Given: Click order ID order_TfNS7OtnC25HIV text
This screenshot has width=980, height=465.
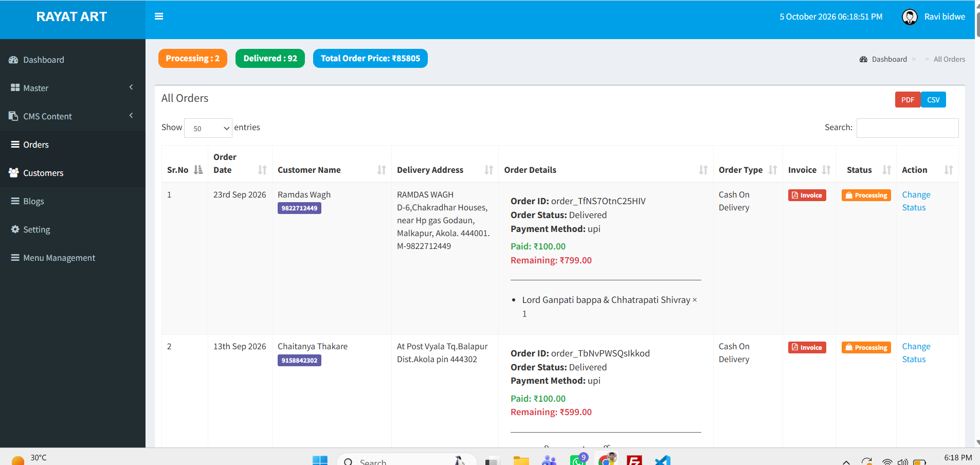Looking at the screenshot, I should pos(598,201).
